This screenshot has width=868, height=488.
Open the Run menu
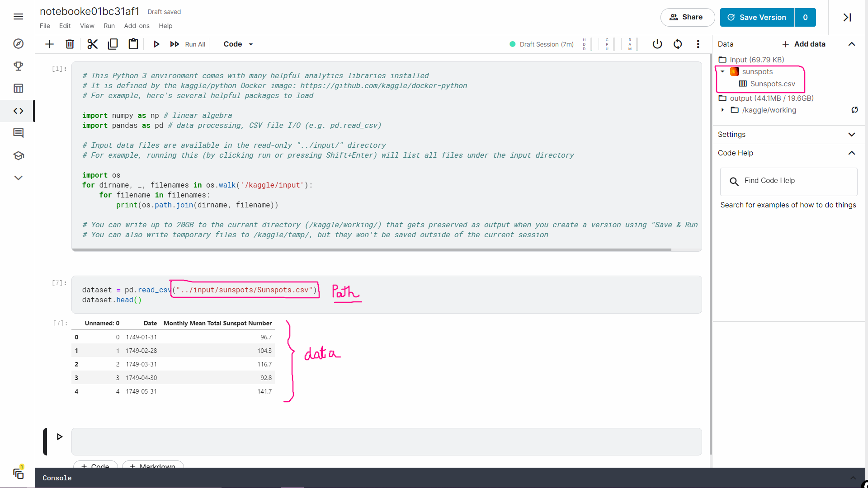coord(109,26)
